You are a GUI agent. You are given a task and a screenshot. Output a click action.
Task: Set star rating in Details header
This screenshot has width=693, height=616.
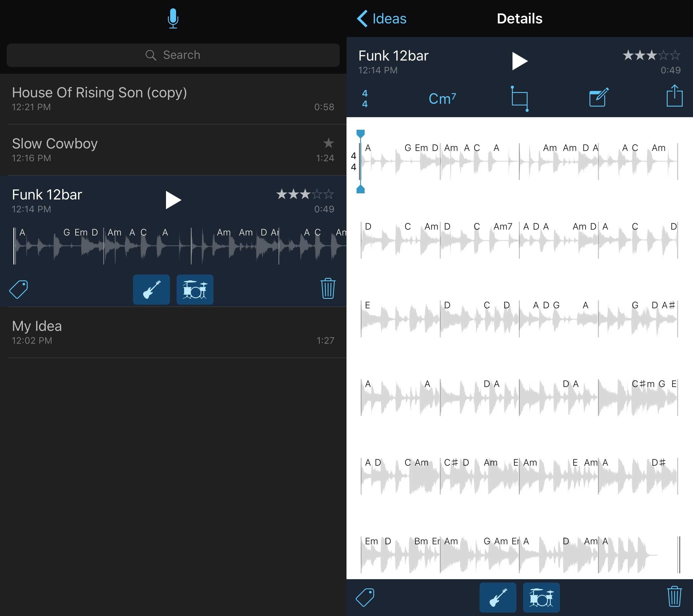pyautogui.click(x=651, y=55)
